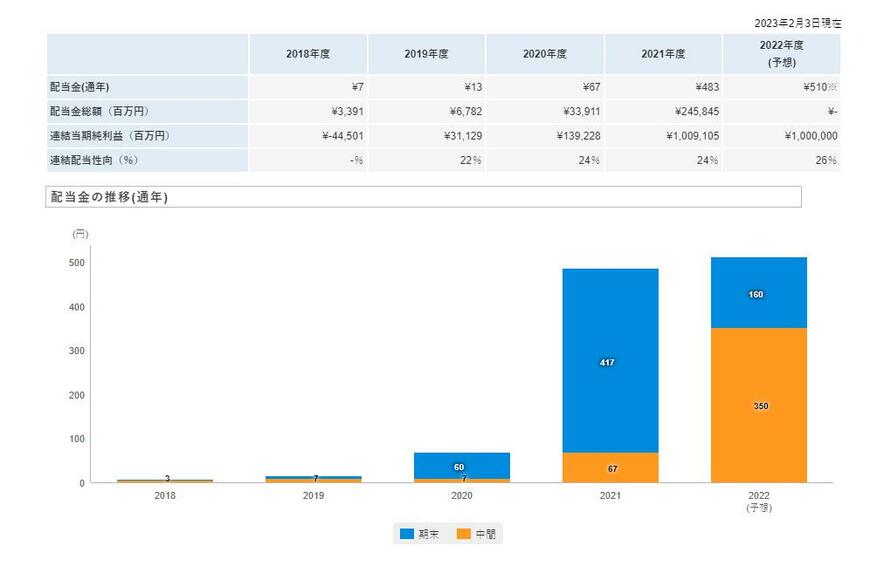Click the 2022 blue bar segment labeled 160
This screenshot has width=870, height=580.
point(758,293)
